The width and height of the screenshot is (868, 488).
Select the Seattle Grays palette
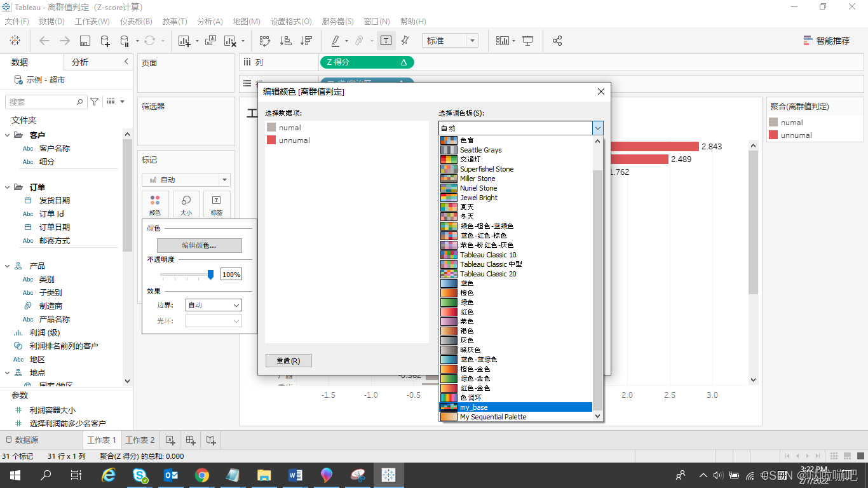tap(515, 150)
